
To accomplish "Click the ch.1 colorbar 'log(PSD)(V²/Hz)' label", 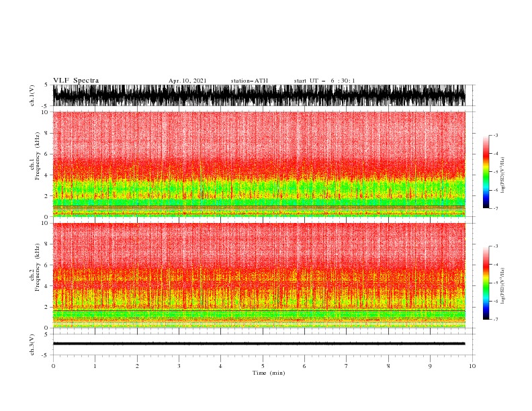I will coord(502,175).
